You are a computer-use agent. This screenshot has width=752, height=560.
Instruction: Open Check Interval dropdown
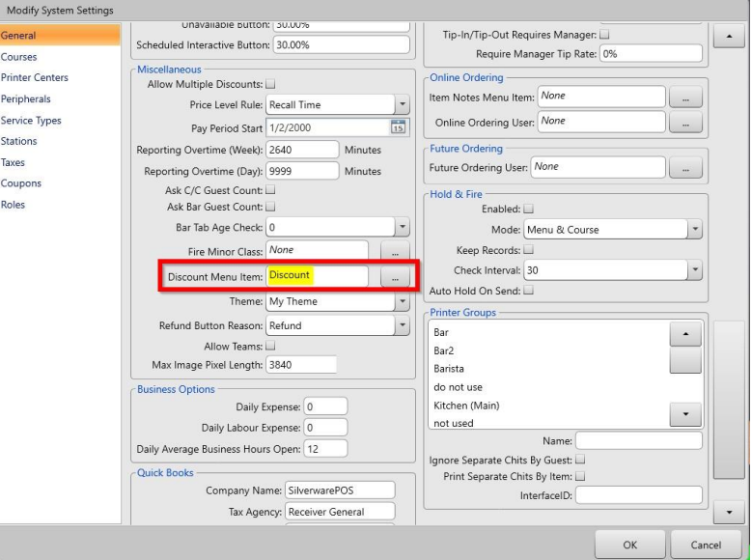(695, 270)
